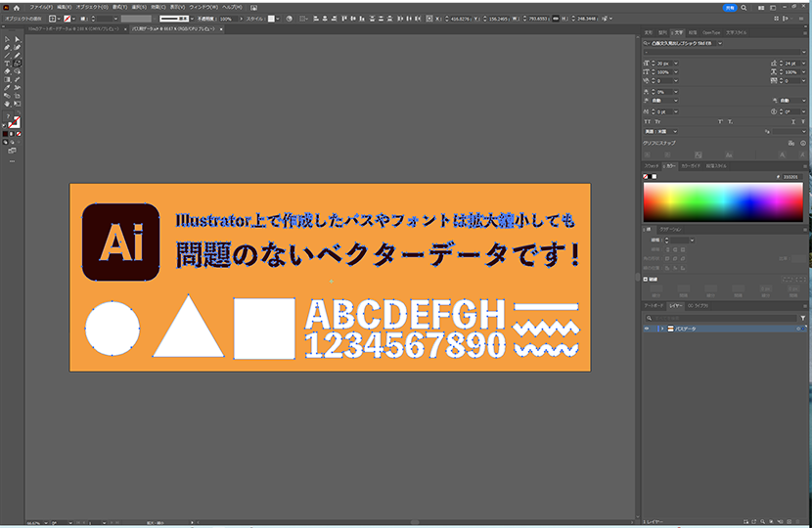The width and height of the screenshot is (812, 528).
Task: Hide the パスデータ layer via eye icon
Action: (x=646, y=330)
